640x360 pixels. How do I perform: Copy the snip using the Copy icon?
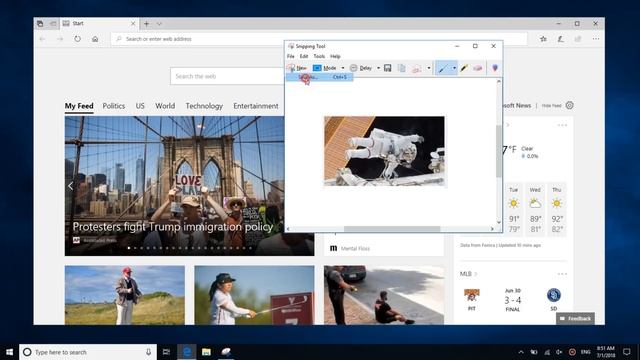(402, 68)
